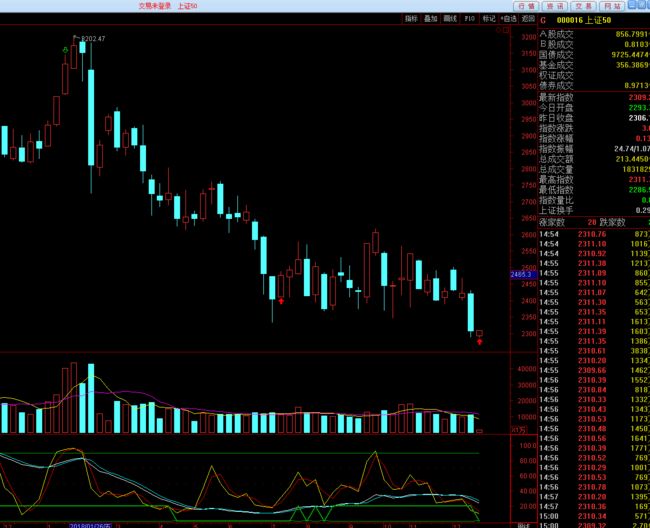Viewport: 650px width, 528px height.
Task: Open the 行情 quotes button
Action: click(x=526, y=6)
